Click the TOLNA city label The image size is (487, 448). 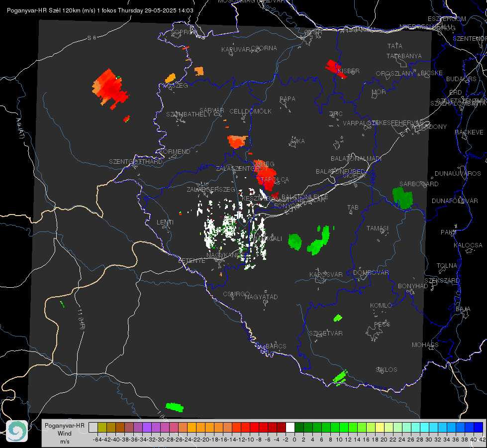coord(447,266)
